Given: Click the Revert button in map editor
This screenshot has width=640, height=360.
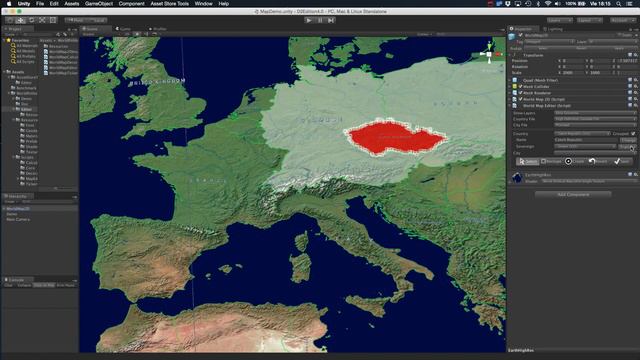Looking at the screenshot, I should click(598, 162).
